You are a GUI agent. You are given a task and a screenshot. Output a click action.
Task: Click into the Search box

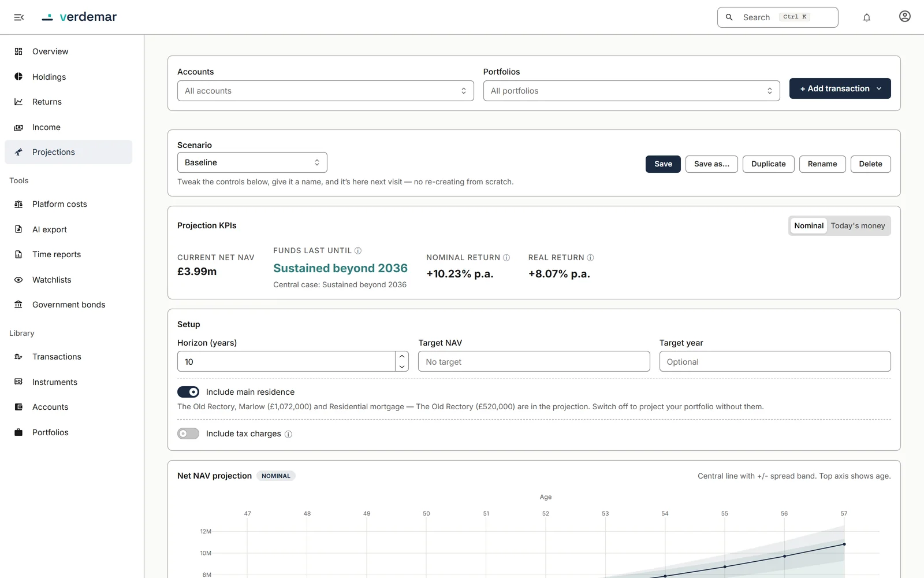(x=777, y=17)
